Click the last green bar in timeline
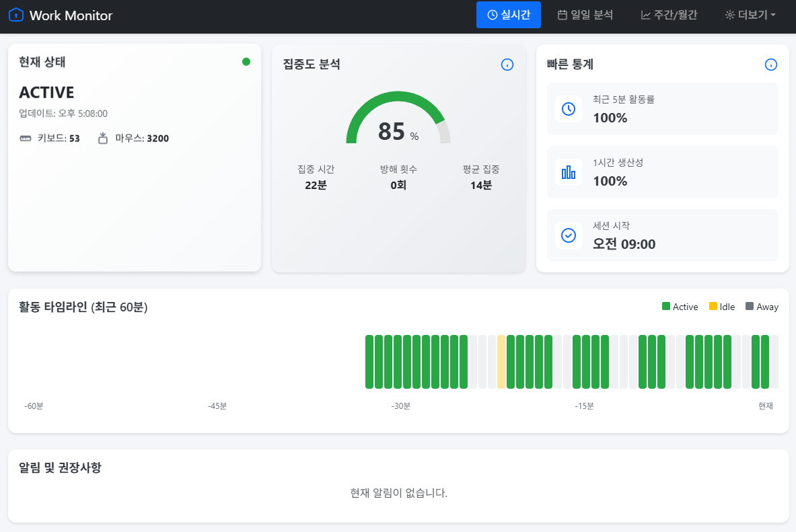Screen dimensions: 796x532 point(765,362)
